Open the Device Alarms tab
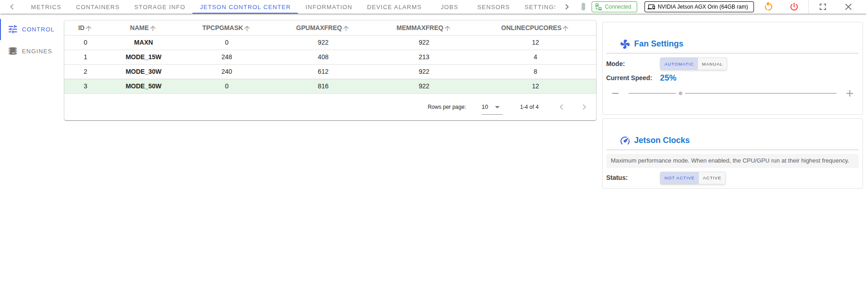The width and height of the screenshot is (868, 301). point(394,7)
